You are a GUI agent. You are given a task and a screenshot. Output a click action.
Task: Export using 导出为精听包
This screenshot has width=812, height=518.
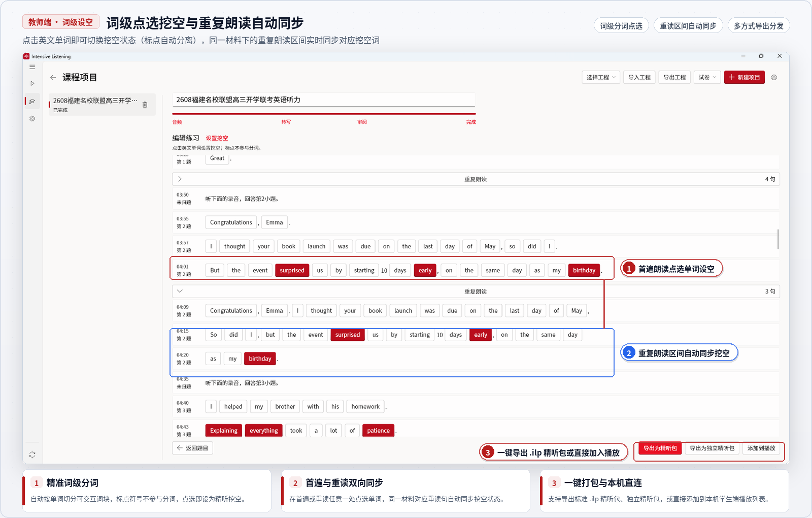coord(660,448)
